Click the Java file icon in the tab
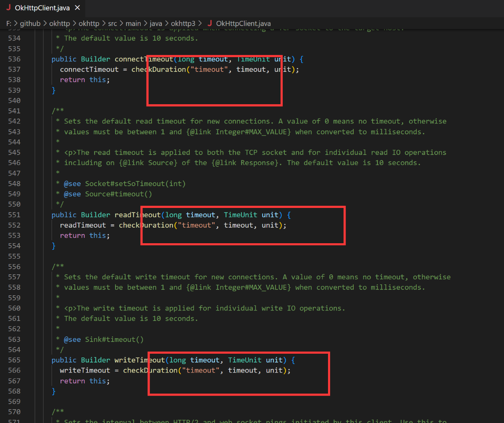 8,8
